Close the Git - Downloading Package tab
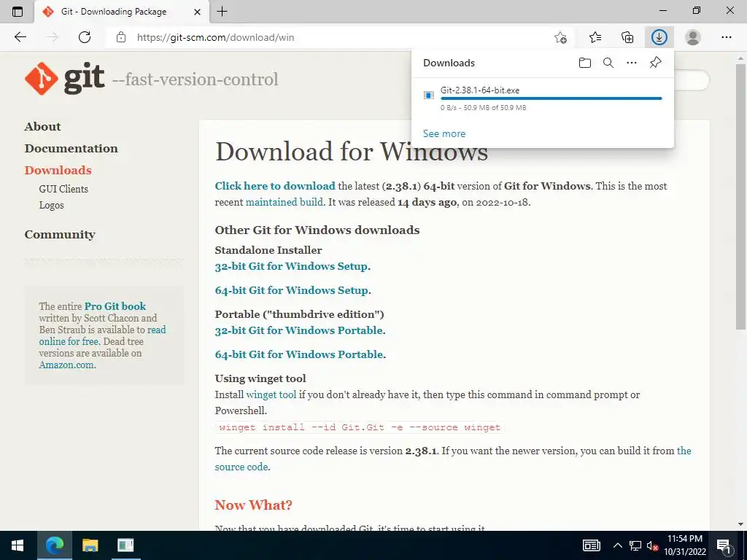747x560 pixels. pos(197,12)
